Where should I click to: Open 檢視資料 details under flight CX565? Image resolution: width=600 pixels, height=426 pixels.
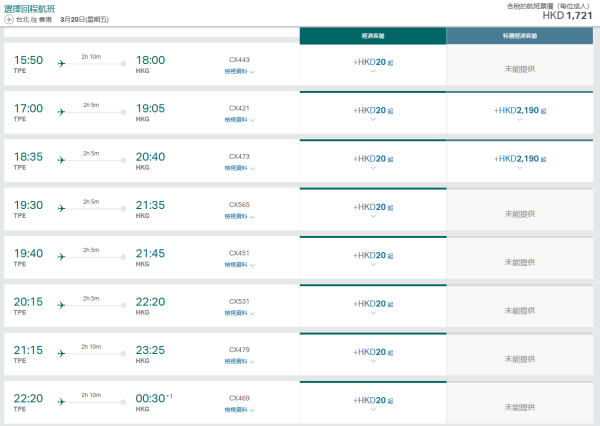click(x=239, y=216)
